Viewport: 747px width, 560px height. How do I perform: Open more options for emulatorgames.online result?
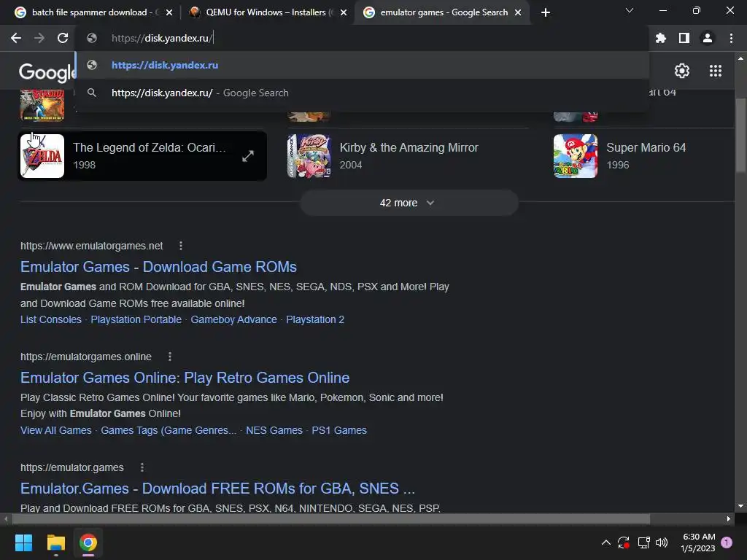click(170, 357)
